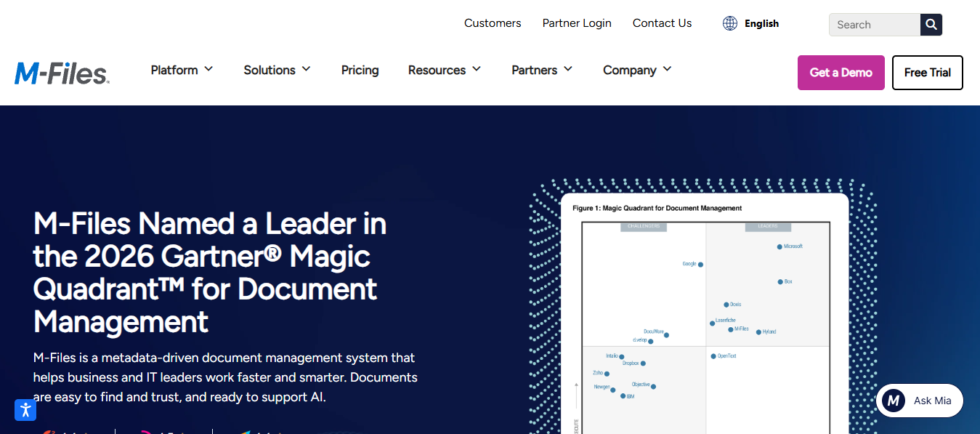Click the Get a Demo button
980x434 pixels.
(x=841, y=73)
